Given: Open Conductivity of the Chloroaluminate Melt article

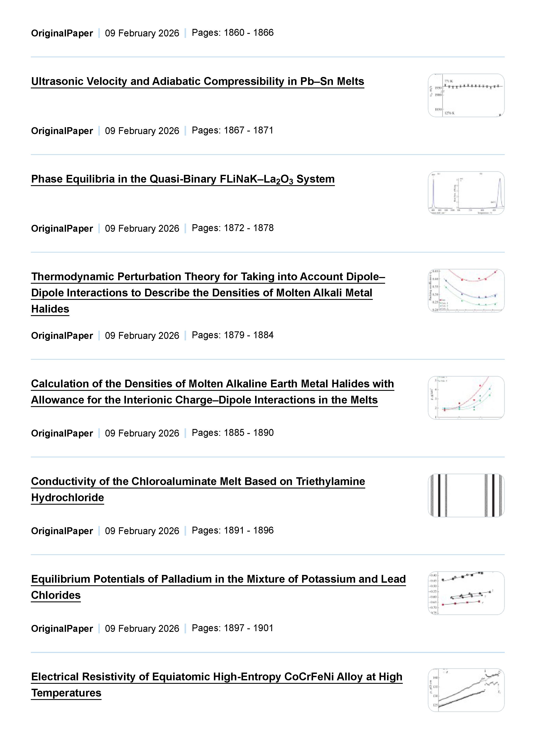Looking at the screenshot, I should click(198, 481).
